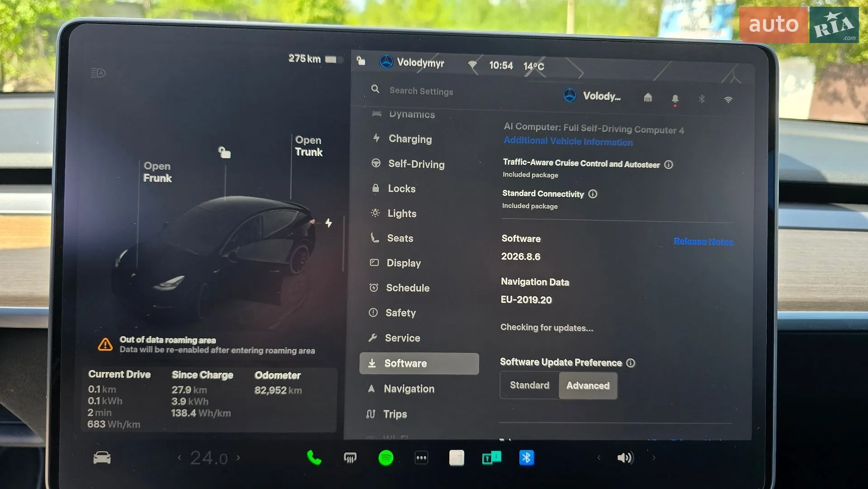Tap the HomeLink garage icon
Screen dimensions: 868x489
click(648, 97)
